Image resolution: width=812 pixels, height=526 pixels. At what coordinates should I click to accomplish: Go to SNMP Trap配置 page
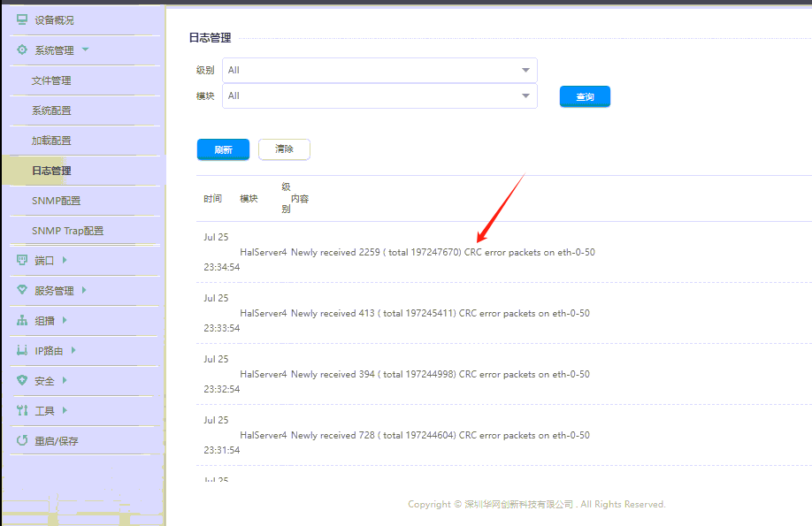[67, 231]
